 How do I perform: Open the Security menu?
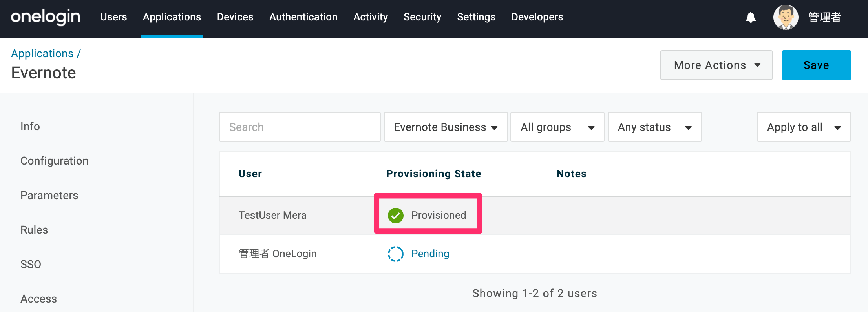coord(422,17)
